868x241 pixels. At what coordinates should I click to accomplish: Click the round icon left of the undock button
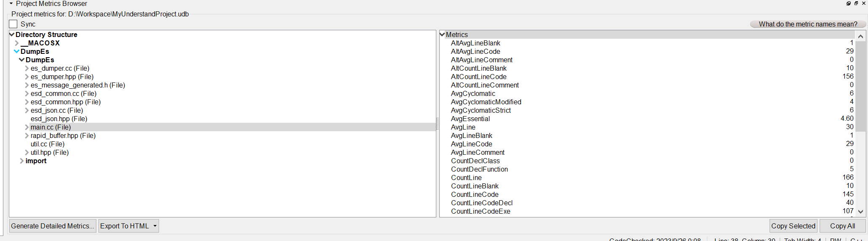coord(849,3)
